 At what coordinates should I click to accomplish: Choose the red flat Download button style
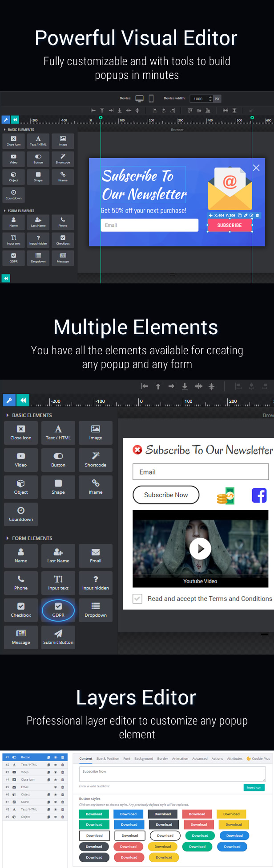click(197, 814)
